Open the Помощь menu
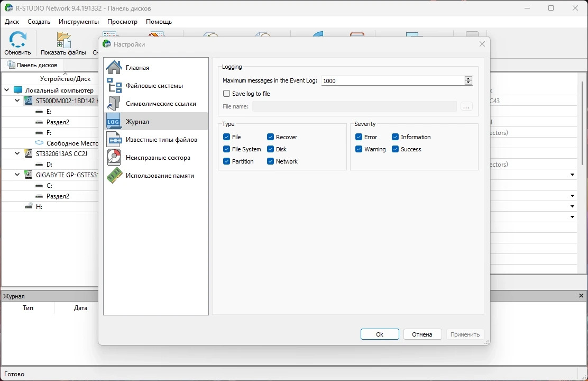Screen dimensions: 588x381 159,22
